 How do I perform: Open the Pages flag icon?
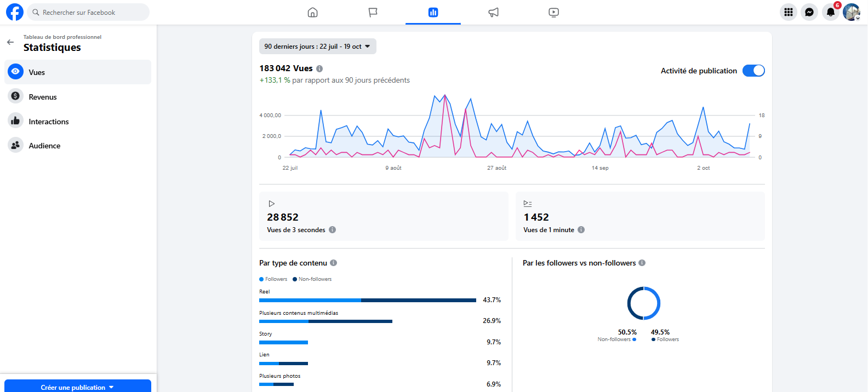coord(373,12)
